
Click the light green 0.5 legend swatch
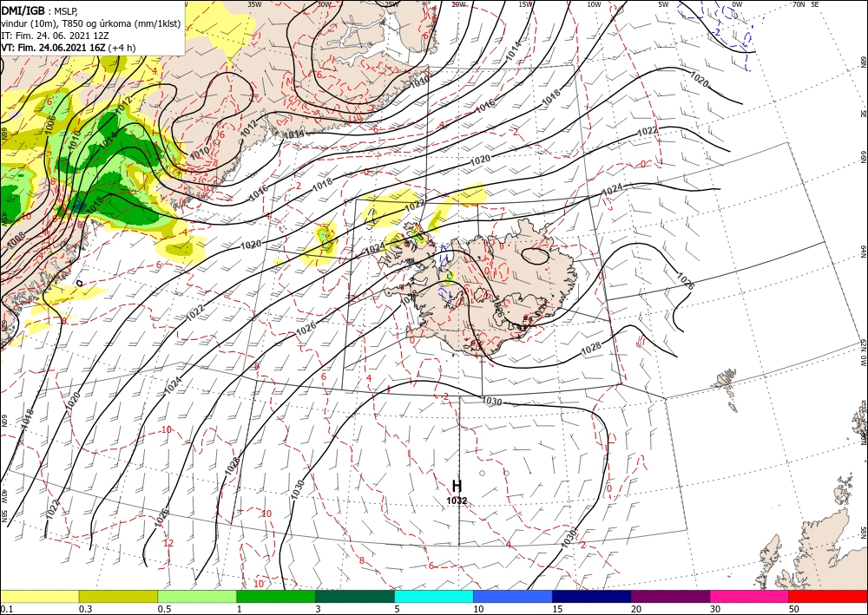[197, 596]
